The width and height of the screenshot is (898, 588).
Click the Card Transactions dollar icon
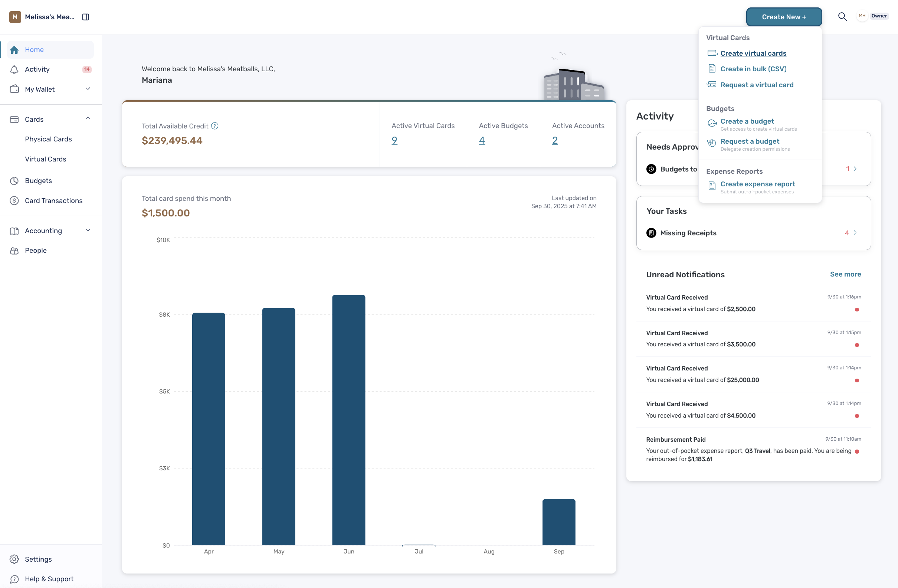(x=14, y=201)
